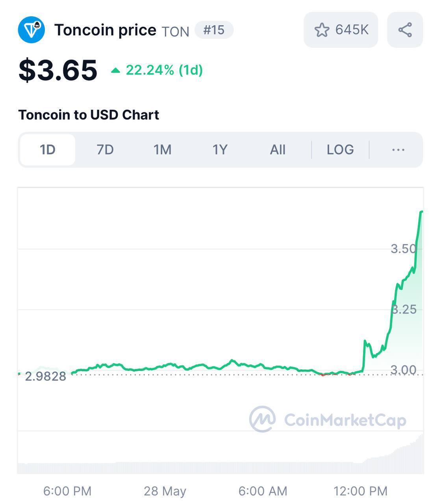Screen dimensions: 441x504
Task: Toggle the LOG scale option
Action: pos(340,150)
